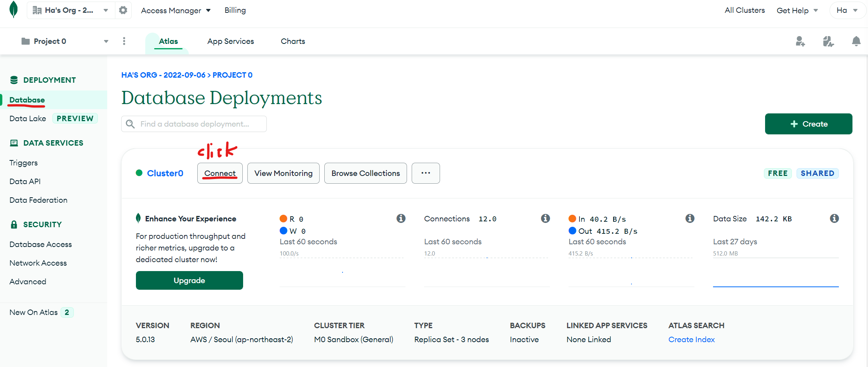Click the Deployment stack icon
The width and height of the screenshot is (868, 367).
(x=14, y=80)
